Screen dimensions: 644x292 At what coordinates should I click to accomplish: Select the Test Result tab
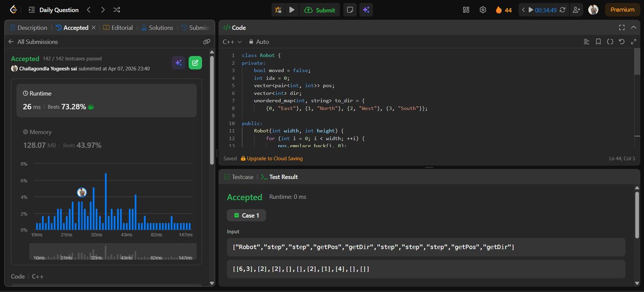pyautogui.click(x=279, y=176)
